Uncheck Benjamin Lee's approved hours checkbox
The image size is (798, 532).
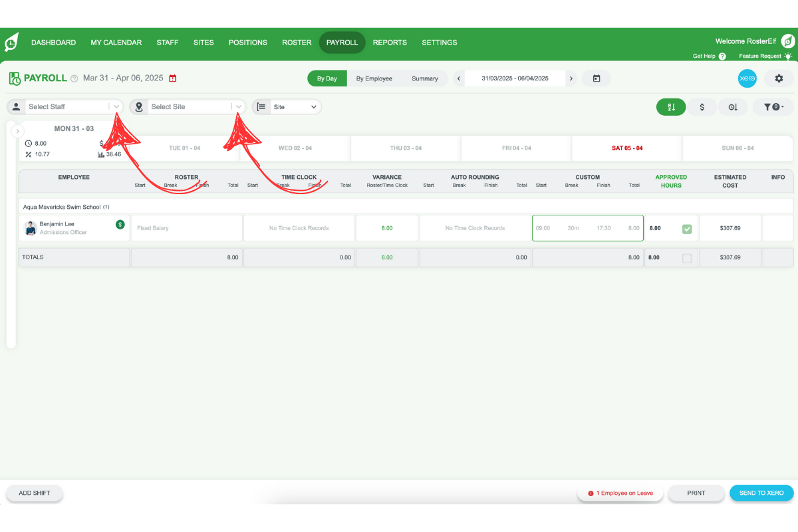pos(687,227)
